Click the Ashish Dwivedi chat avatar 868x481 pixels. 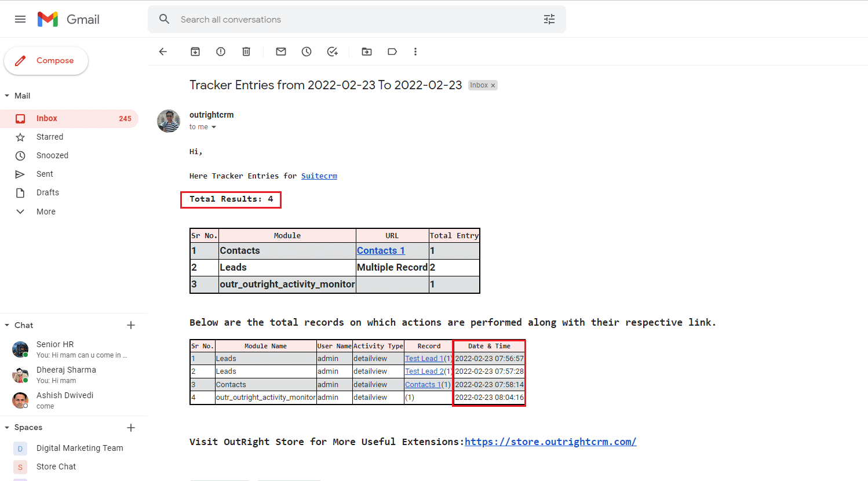point(20,400)
